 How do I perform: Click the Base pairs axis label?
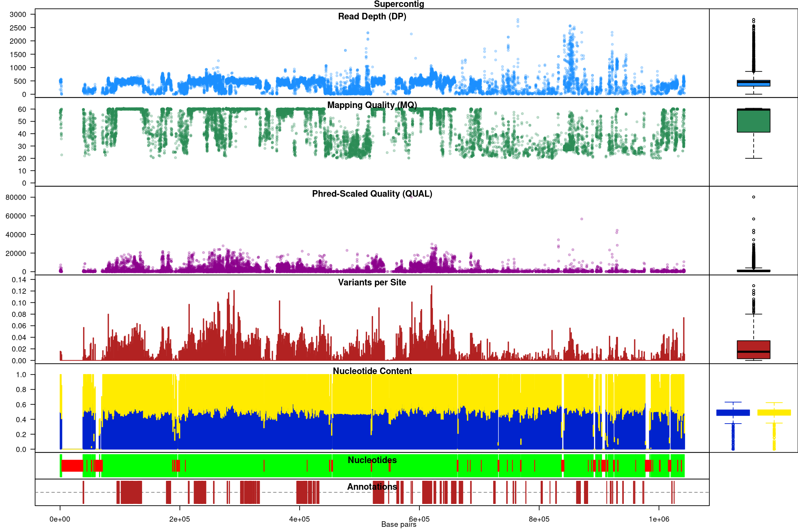[399, 524]
